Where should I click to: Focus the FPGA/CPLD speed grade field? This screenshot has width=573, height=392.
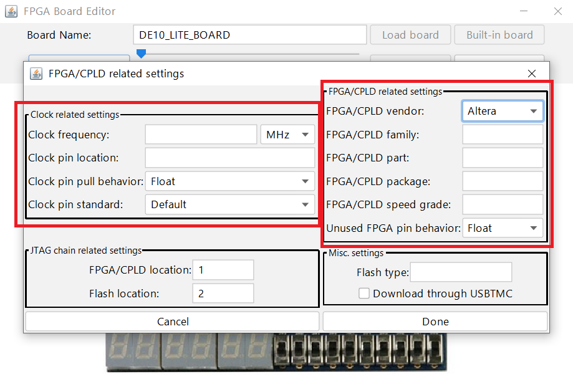pyautogui.click(x=502, y=204)
